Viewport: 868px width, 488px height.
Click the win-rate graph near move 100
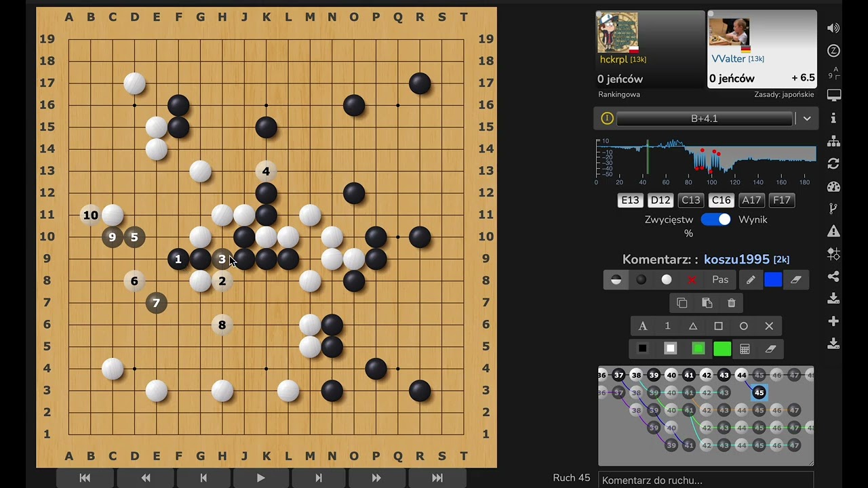click(x=711, y=157)
